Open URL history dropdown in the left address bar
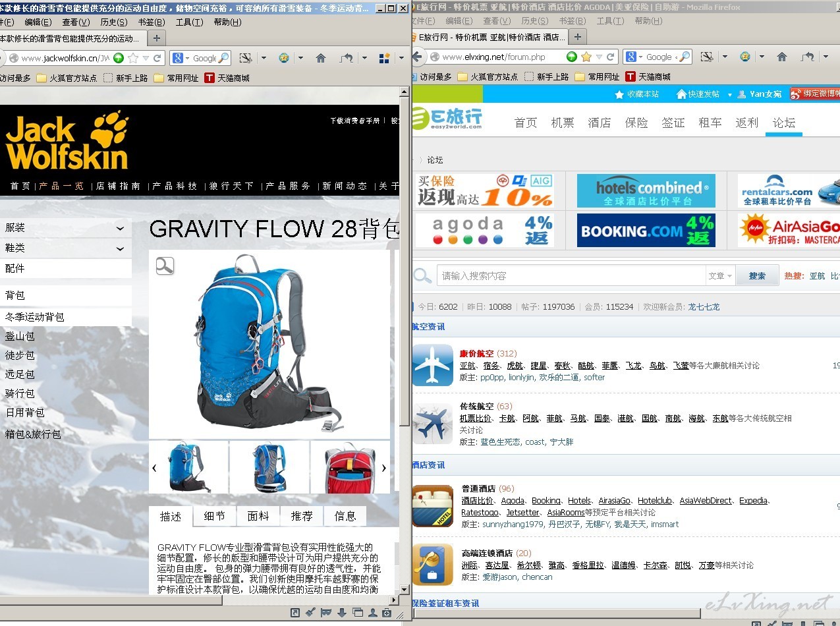840x626 pixels. [146, 58]
